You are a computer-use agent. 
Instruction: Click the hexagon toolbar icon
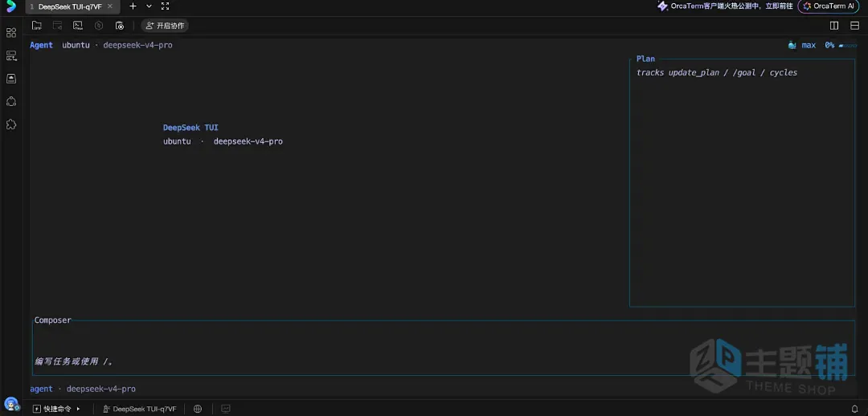pyautogui.click(x=99, y=26)
